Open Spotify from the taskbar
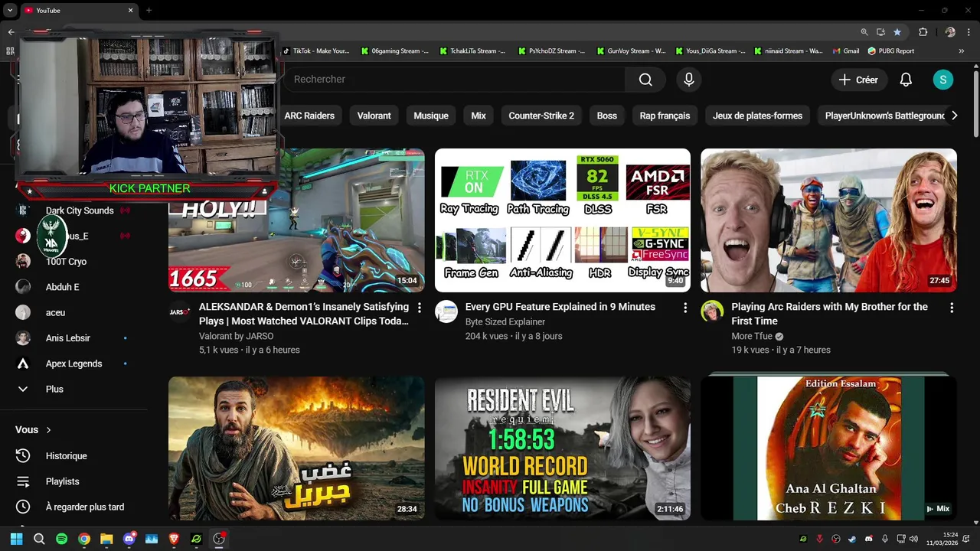Viewport: 980px width, 551px height. click(x=61, y=539)
